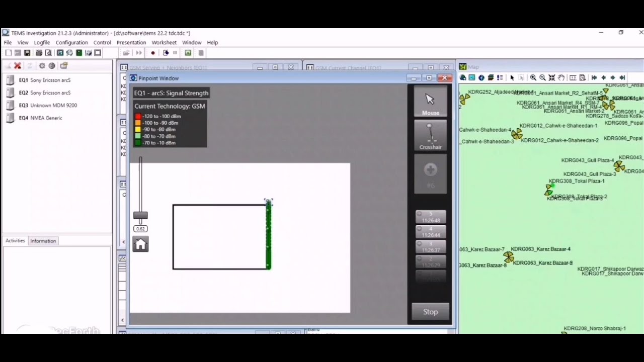This screenshot has width=644, height=362.
Task: Select the arrow pointer tool in Map toolbar
Action: pyautogui.click(x=512, y=77)
